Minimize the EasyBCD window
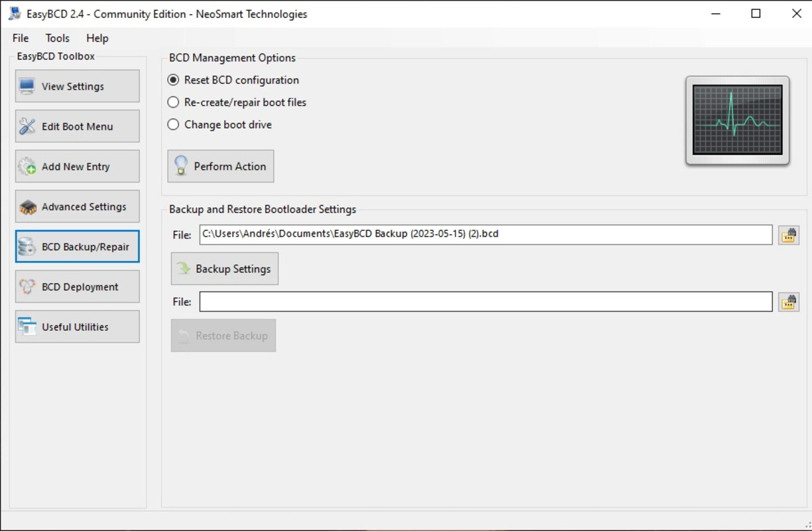 pos(716,13)
